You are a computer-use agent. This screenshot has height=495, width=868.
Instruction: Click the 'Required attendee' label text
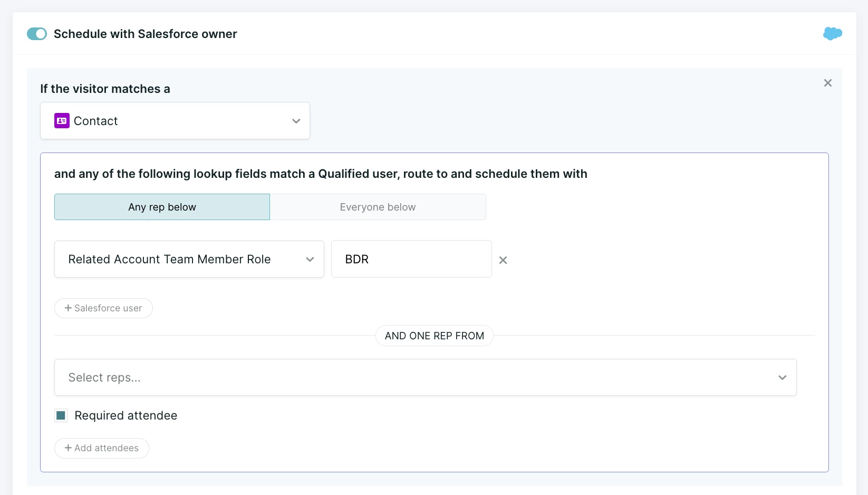pos(126,415)
